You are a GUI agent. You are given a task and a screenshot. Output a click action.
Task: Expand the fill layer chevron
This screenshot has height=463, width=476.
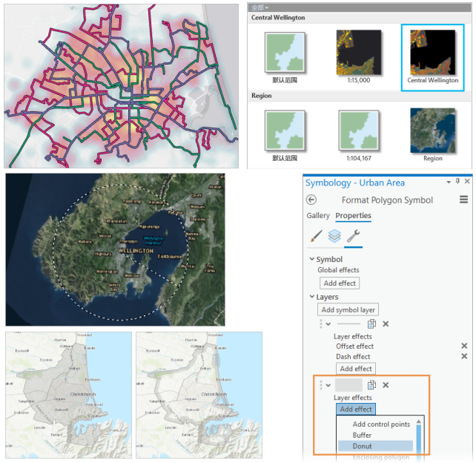(328, 385)
